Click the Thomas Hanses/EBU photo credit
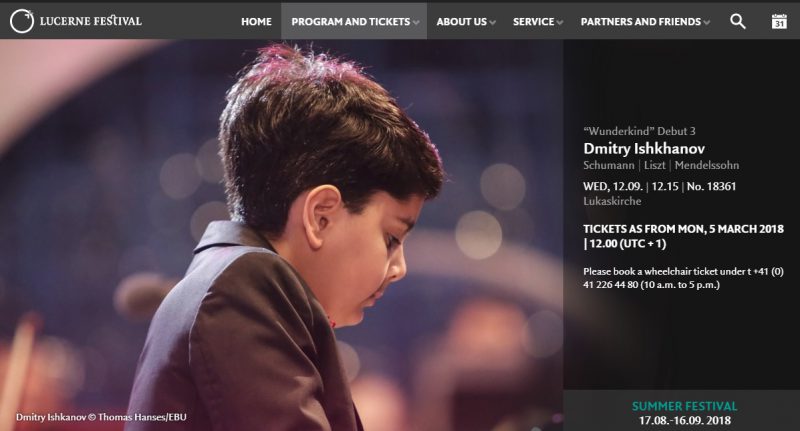Viewport: 800px width, 431px height. [142, 417]
